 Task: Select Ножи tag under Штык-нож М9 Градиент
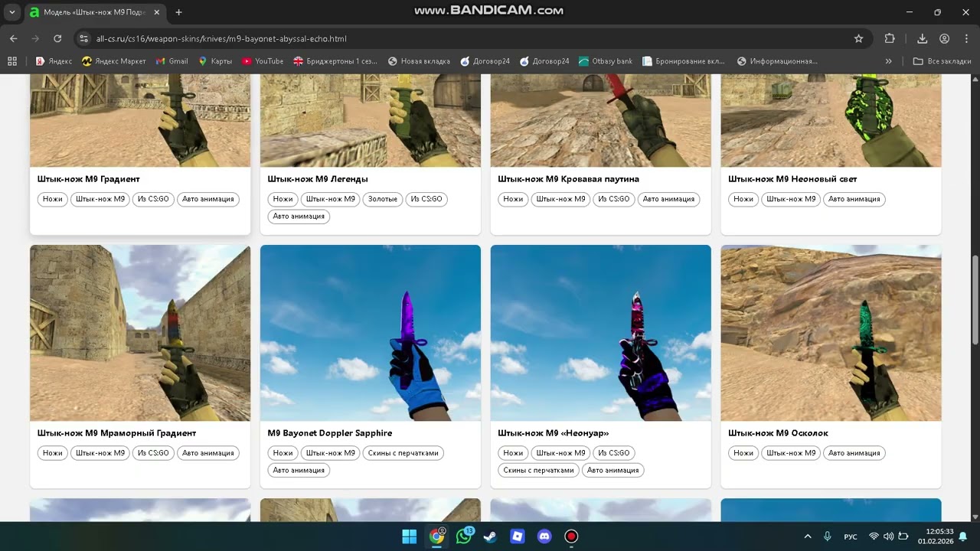coord(53,199)
